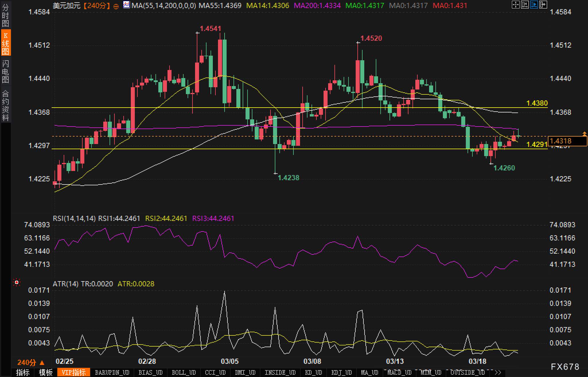Click the chart scroll-to-start icon
This screenshot has width=588, height=377.
(x=525, y=5)
